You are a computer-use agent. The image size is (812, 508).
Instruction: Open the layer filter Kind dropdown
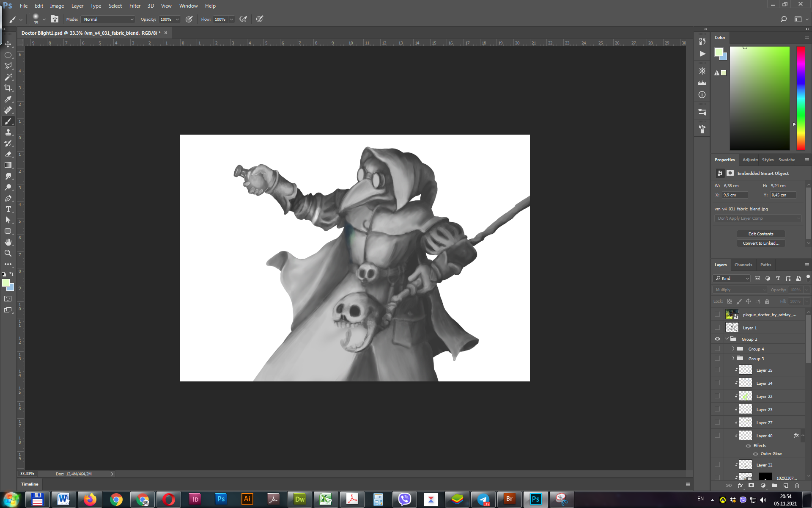tap(732, 278)
